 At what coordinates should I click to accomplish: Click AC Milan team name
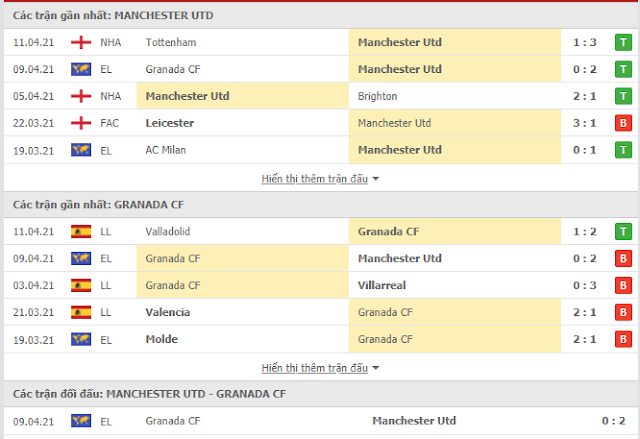[x=166, y=150]
